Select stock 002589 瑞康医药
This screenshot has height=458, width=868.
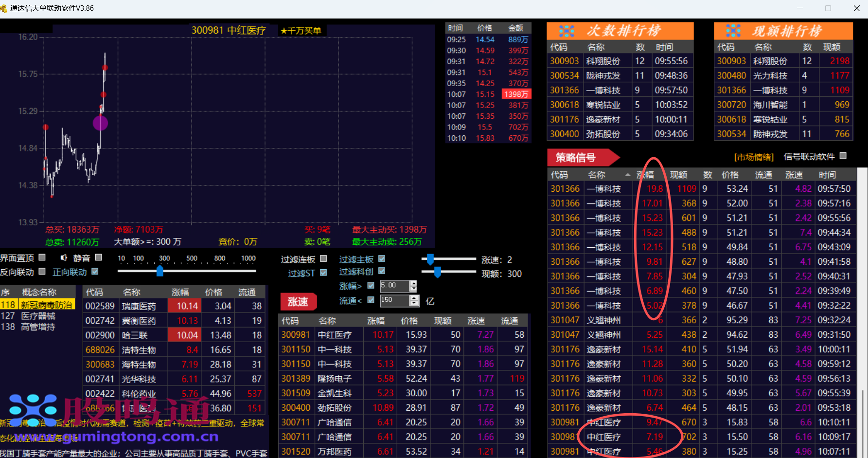pyautogui.click(x=174, y=306)
